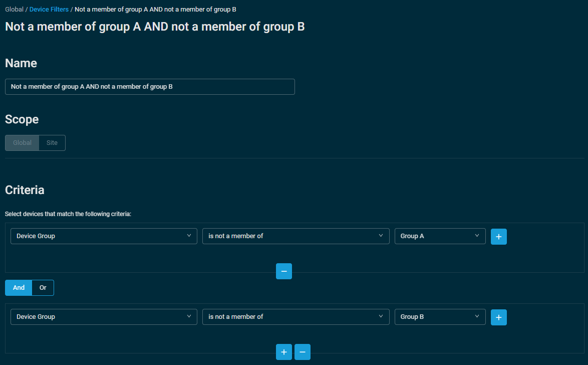Image resolution: width=588 pixels, height=365 pixels.
Task: Open 'is not a member of' dropdown for Group B
Action: (x=296, y=317)
